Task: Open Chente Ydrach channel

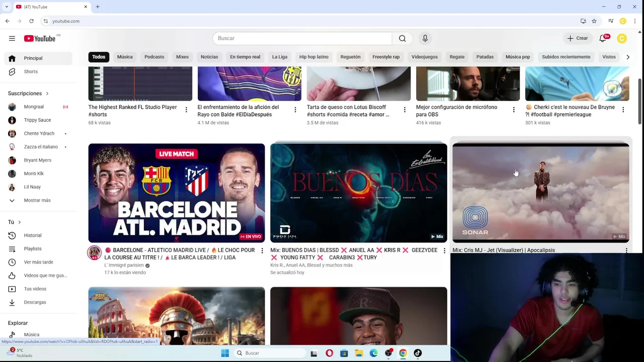Action: pyautogui.click(x=39, y=133)
